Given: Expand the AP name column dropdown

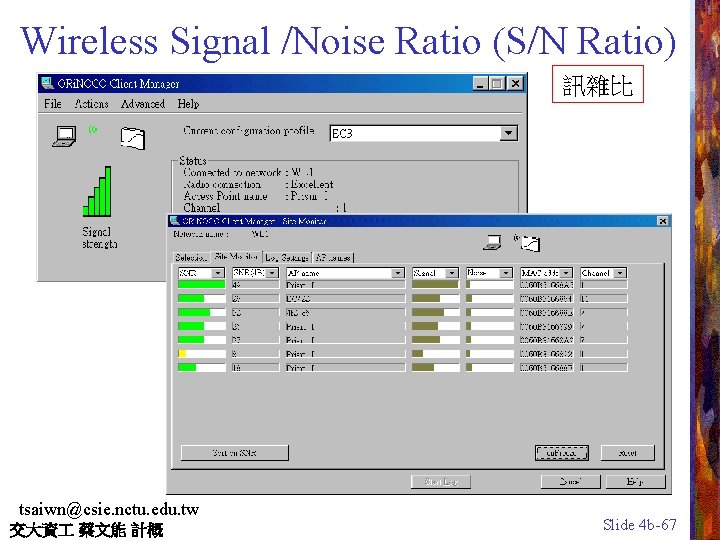Looking at the screenshot, I should pyautogui.click(x=398, y=273).
